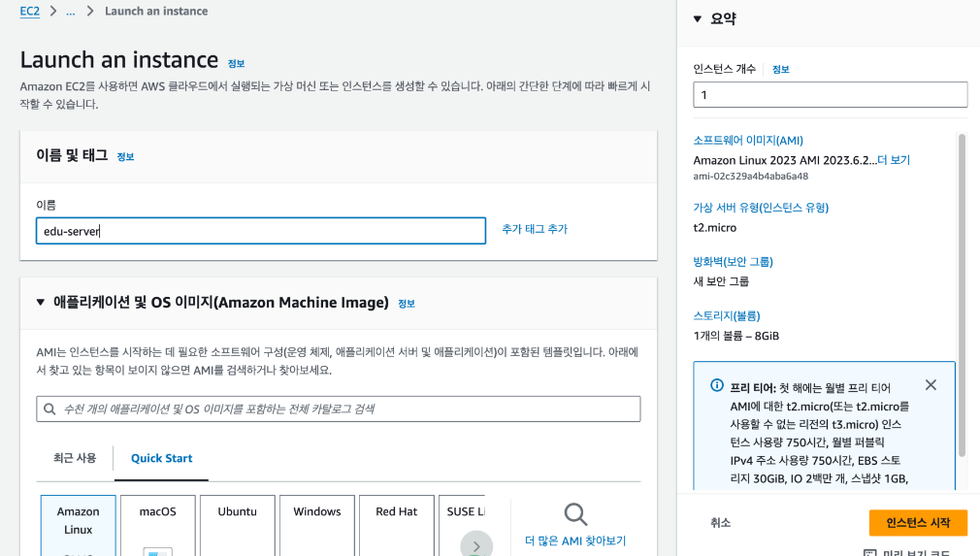Select the macOS AMI tile

click(157, 525)
